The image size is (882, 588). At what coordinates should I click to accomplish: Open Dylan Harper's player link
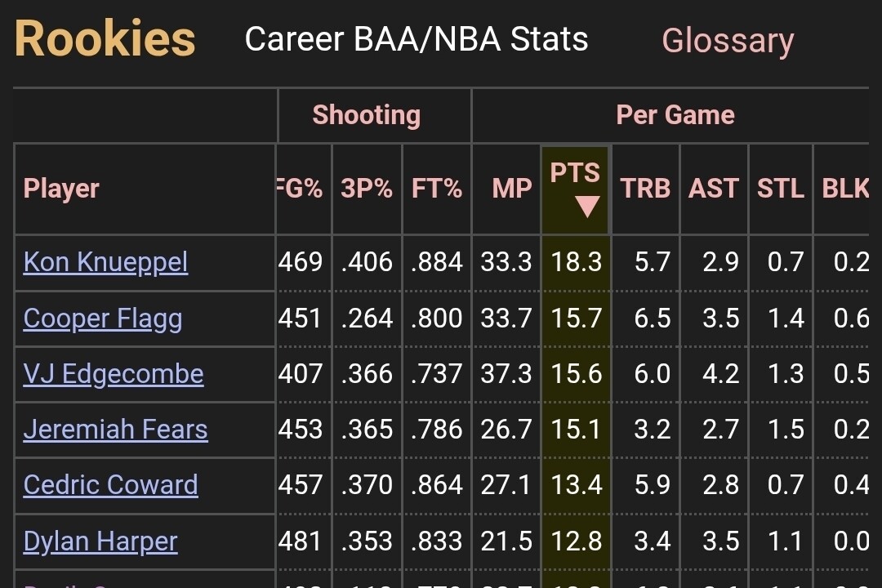tap(100, 541)
